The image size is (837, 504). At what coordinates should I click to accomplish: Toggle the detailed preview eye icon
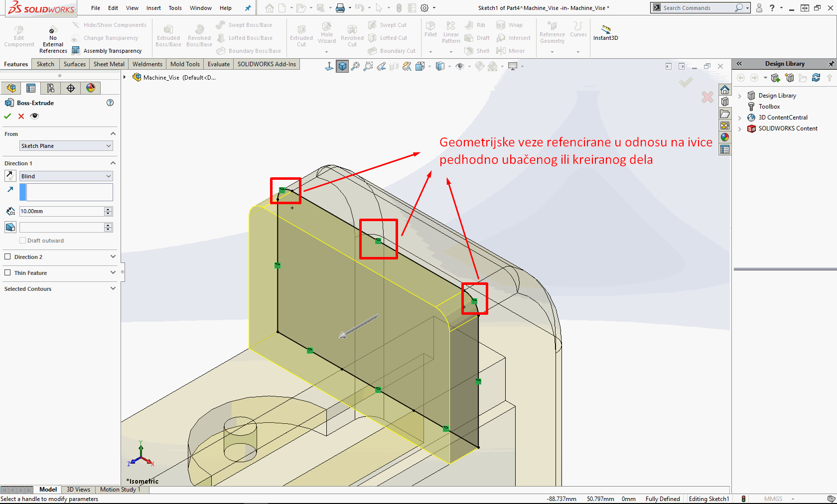34,116
